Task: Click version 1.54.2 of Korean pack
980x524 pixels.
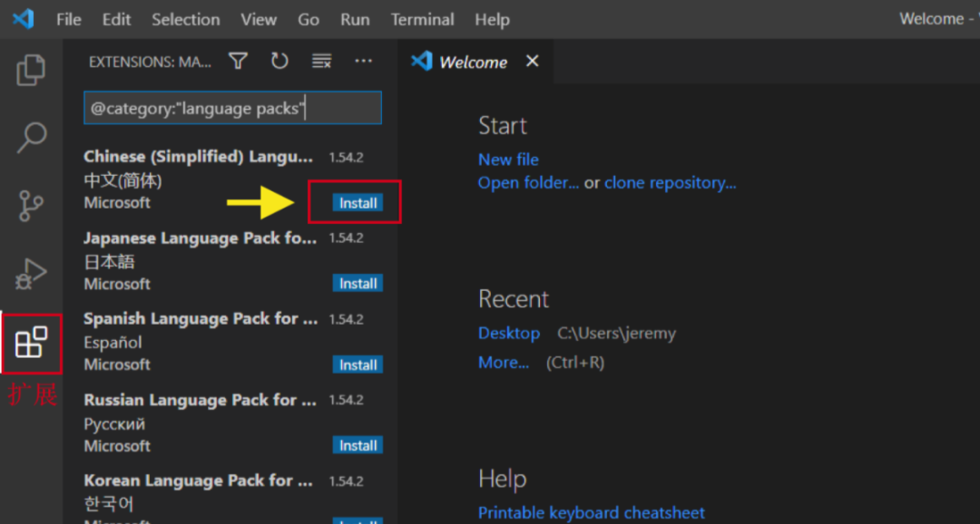Action: [x=347, y=481]
